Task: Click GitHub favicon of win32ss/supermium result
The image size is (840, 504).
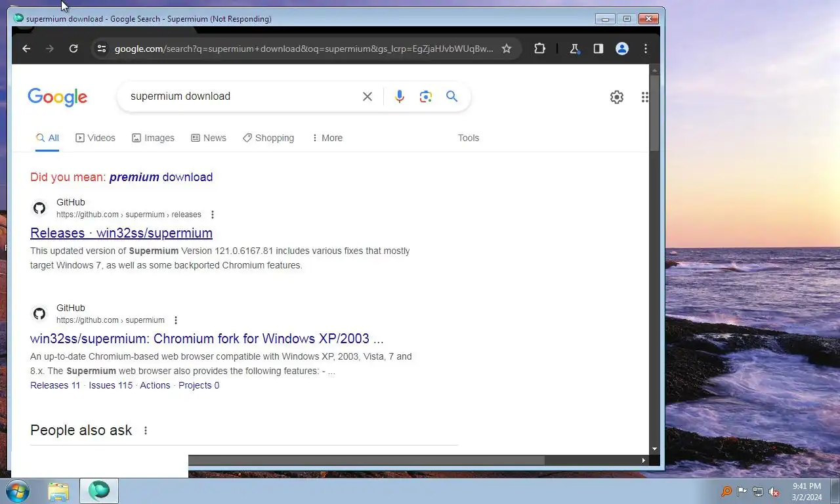Action: coord(39,314)
